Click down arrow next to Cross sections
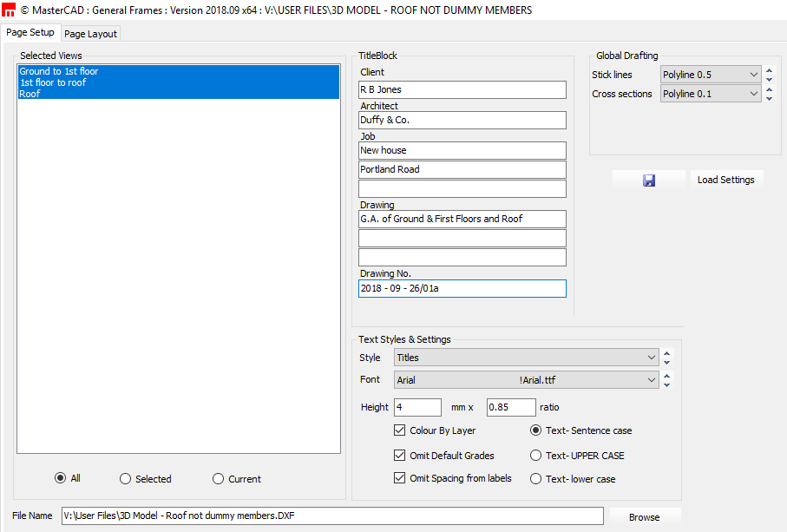Screen dimensions: 787x532 tap(769, 99)
